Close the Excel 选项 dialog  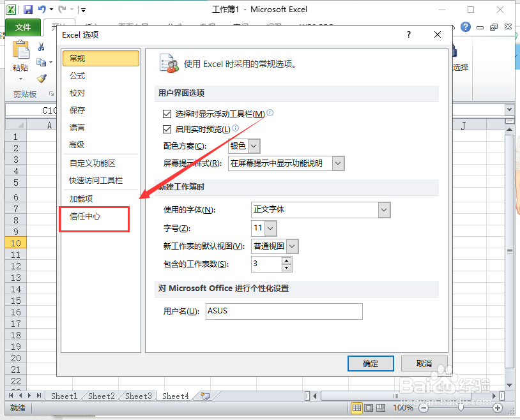click(x=438, y=34)
